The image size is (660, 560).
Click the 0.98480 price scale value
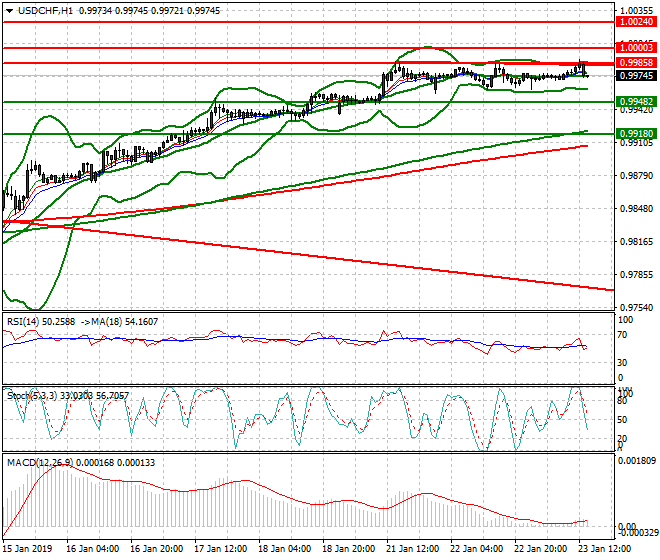click(x=637, y=209)
